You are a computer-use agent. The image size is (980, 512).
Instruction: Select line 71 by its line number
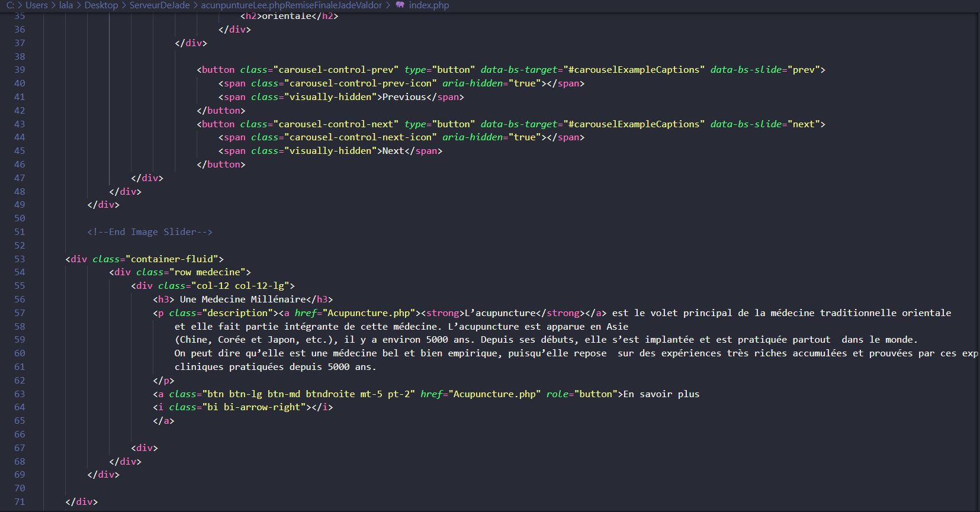20,502
